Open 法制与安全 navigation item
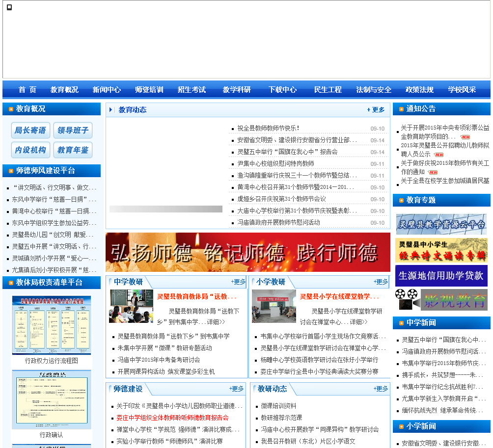493x448 pixels. coord(374,90)
